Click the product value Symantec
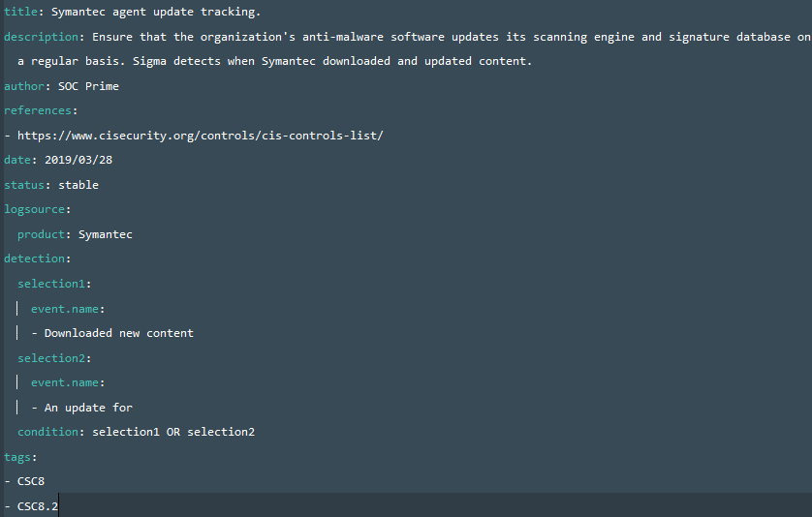The width and height of the screenshot is (812, 517). click(x=106, y=234)
